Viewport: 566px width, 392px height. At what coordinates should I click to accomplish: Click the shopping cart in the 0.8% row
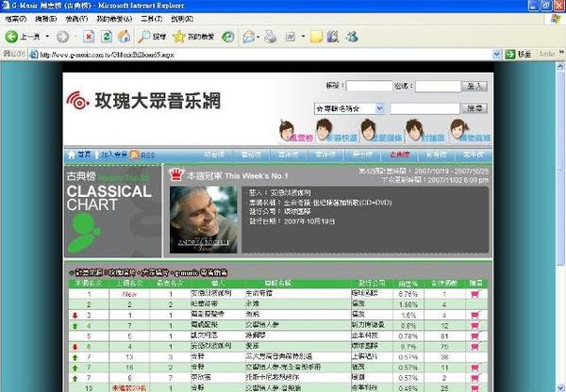point(475,325)
